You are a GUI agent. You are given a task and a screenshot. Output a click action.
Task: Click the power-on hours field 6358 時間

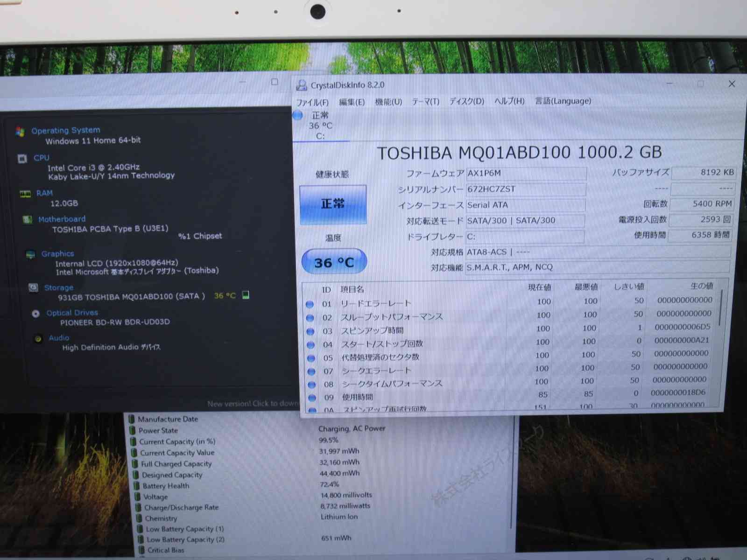(700, 235)
